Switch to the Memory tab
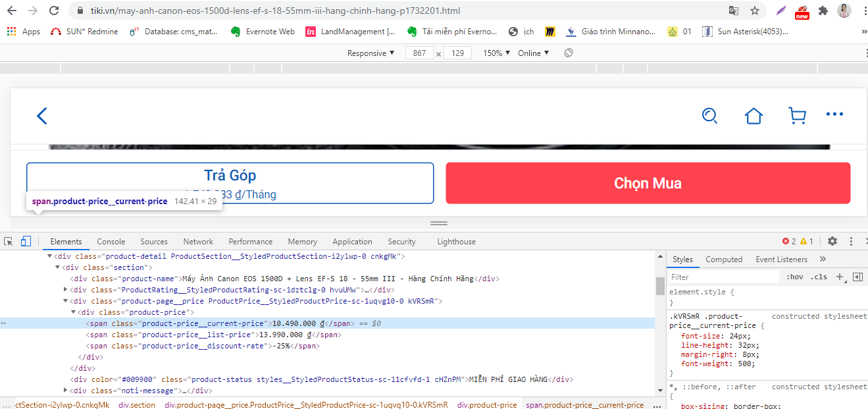 tap(303, 242)
